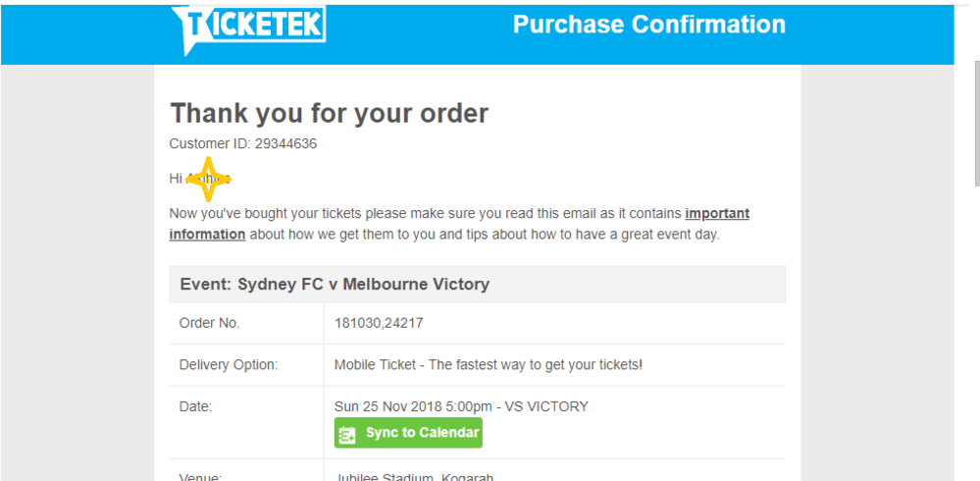The width and height of the screenshot is (980, 481).
Task: Click the Event: Sydney FC v Melbourne Victory header
Action: tap(334, 285)
